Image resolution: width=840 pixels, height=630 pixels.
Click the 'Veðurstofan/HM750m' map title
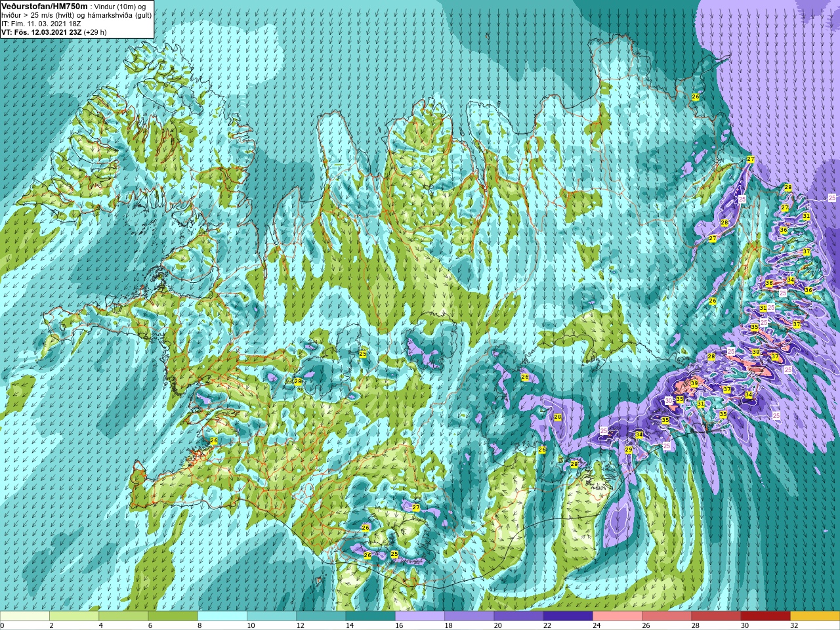pos(45,6)
